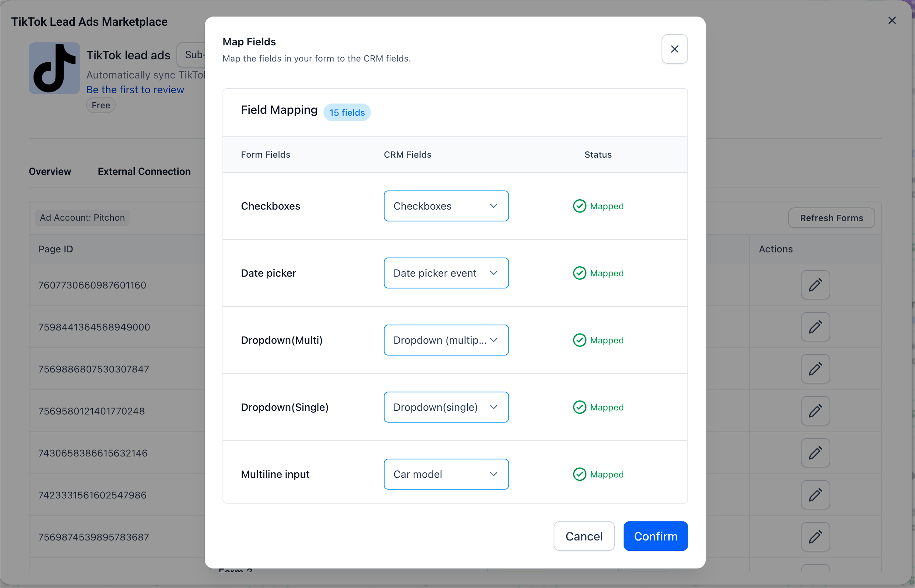The height and width of the screenshot is (588, 915).
Task: Click the Ad Account: Pitchon label
Action: pos(83,218)
